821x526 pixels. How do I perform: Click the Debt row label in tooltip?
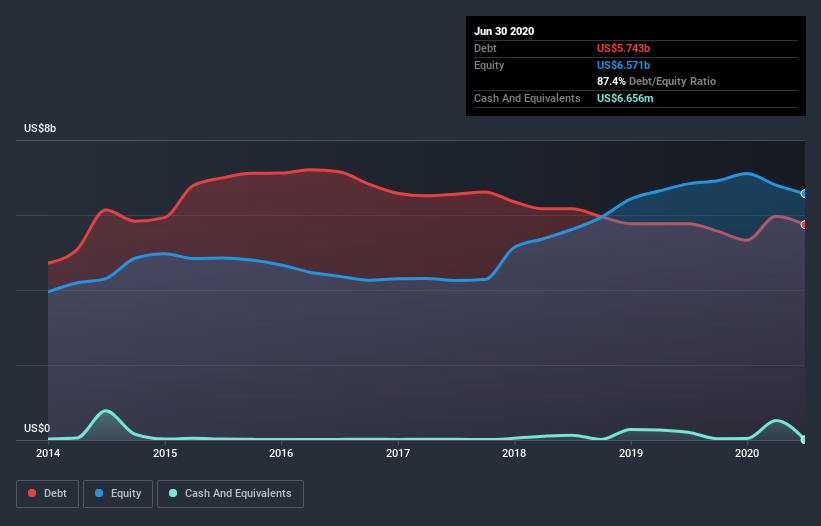point(485,48)
